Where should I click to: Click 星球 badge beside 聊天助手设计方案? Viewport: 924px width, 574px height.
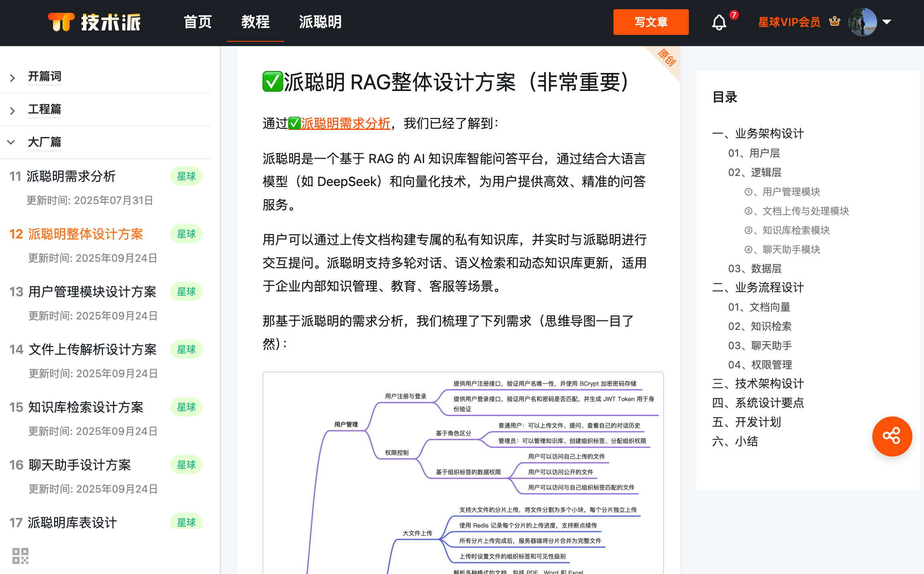186,465
